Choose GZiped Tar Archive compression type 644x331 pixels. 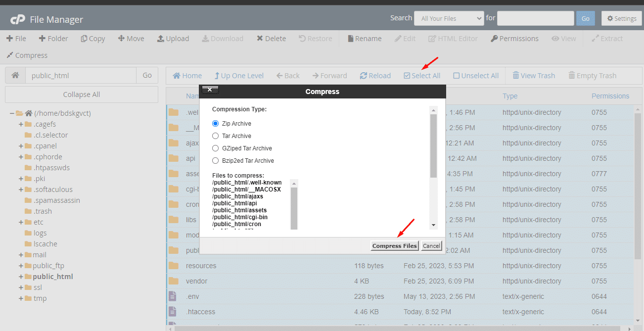[x=215, y=148]
